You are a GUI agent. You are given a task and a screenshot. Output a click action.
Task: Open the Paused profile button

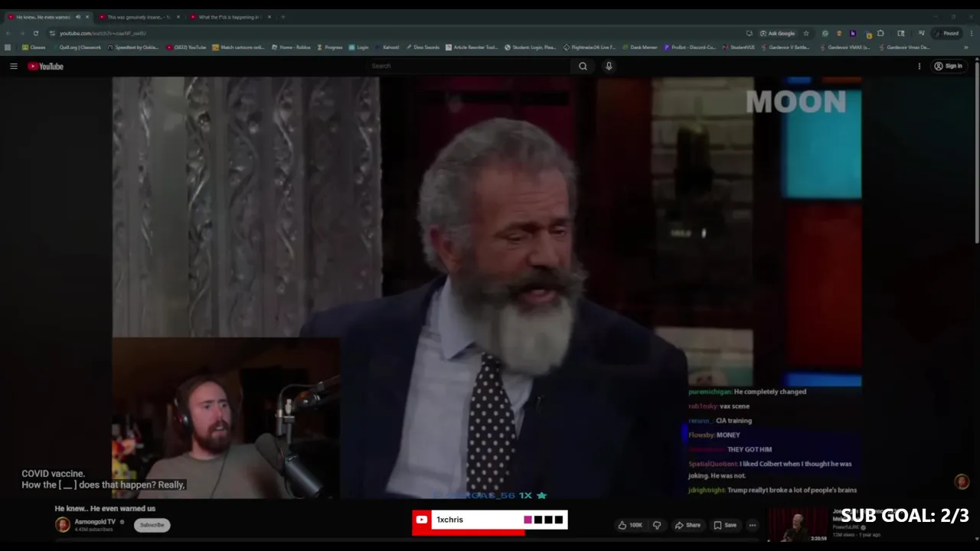tap(947, 34)
